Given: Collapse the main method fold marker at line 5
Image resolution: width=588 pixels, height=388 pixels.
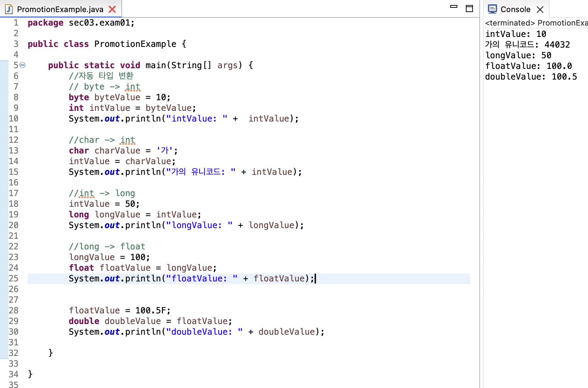Looking at the screenshot, I should point(22,65).
